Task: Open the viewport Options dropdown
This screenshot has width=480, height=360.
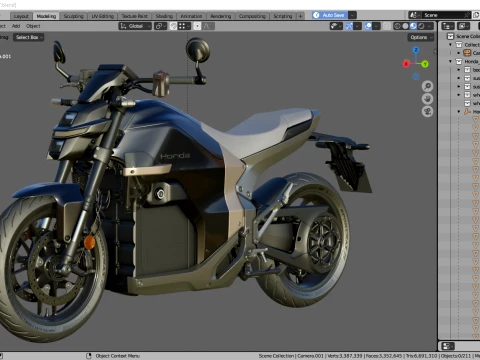Action: 421,37
